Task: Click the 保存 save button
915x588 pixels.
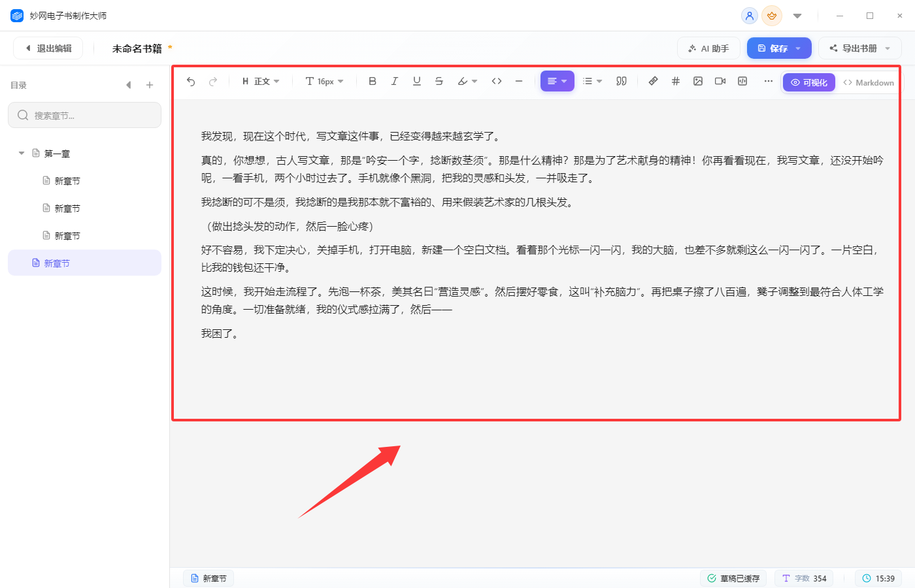Action: click(779, 48)
